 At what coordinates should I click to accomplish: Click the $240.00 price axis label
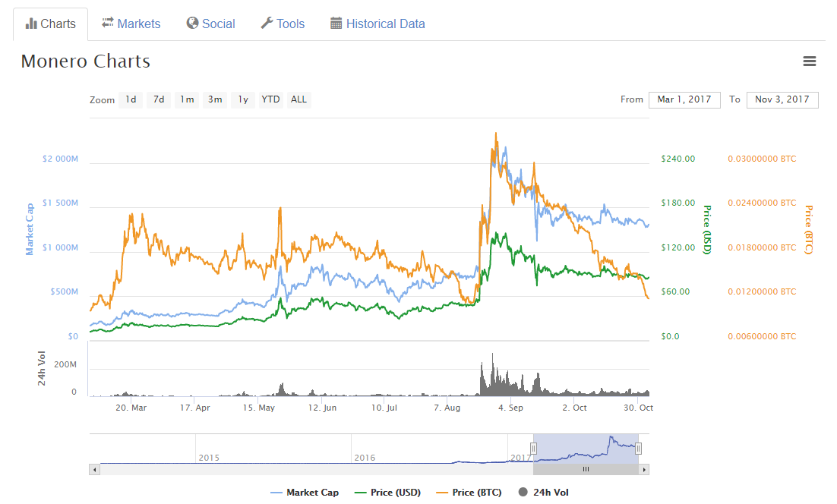678,159
